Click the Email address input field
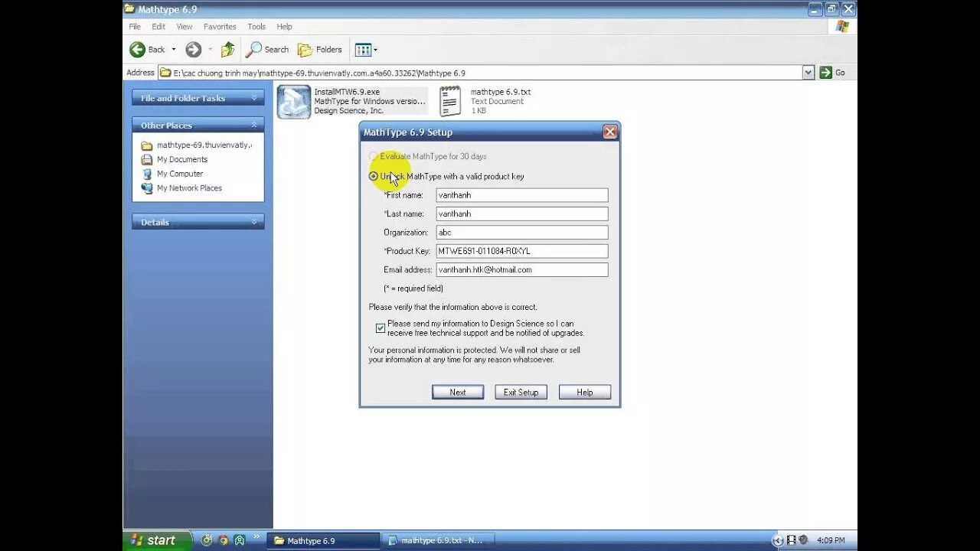980x551 pixels. (522, 269)
